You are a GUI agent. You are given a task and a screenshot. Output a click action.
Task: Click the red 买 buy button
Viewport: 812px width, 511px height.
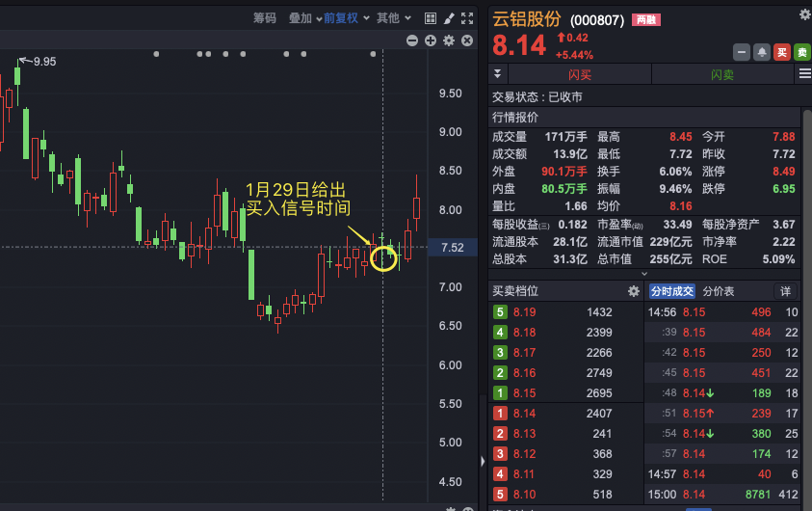pos(782,52)
